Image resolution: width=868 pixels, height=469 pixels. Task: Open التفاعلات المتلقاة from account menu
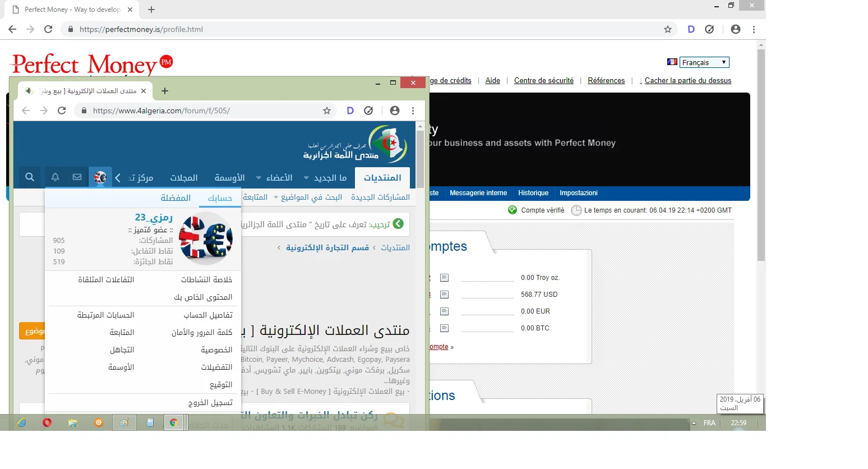coord(106,280)
